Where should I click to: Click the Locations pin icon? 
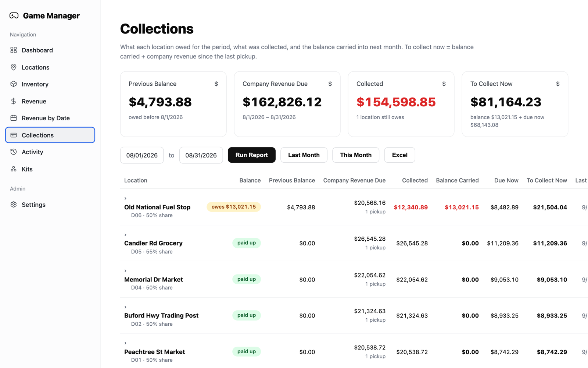click(x=14, y=67)
